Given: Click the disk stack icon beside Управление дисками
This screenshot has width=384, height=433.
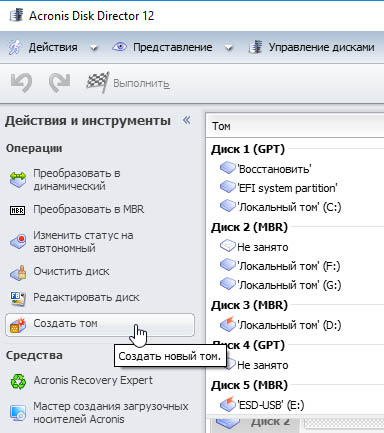Looking at the screenshot, I should 256,47.
